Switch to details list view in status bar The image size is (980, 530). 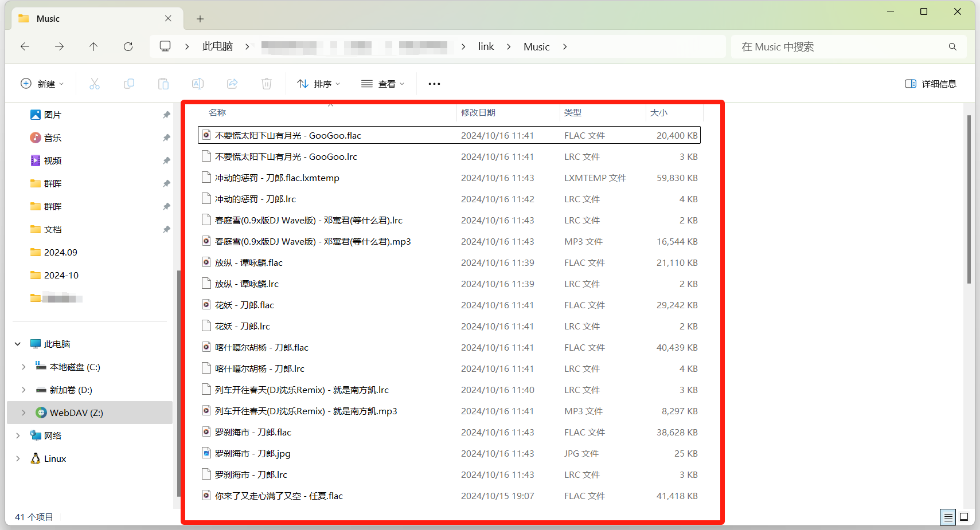coord(948,517)
